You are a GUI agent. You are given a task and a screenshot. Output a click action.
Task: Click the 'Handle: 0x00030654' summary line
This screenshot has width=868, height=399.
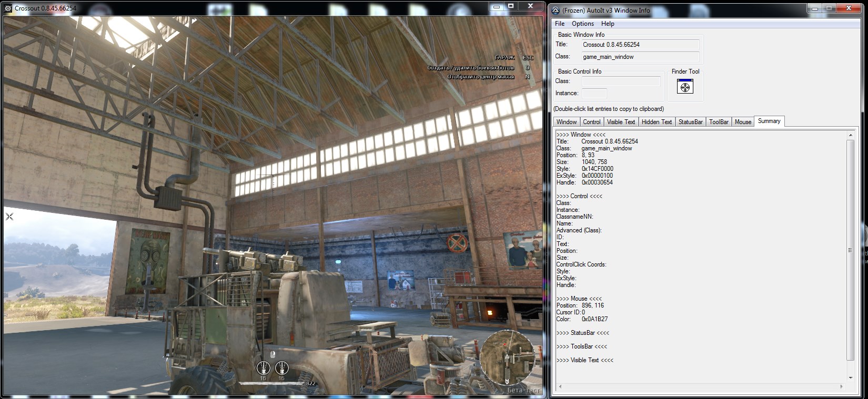pyautogui.click(x=584, y=182)
